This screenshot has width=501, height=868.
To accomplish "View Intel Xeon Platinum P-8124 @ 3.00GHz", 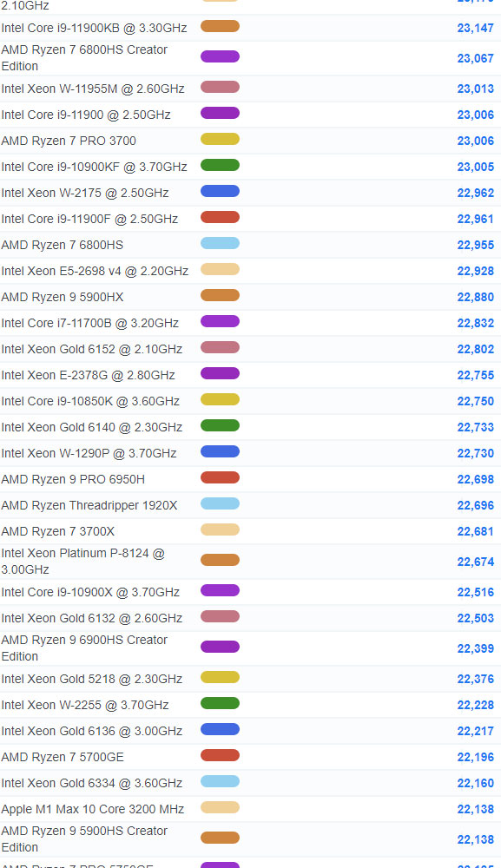I will [x=83, y=561].
